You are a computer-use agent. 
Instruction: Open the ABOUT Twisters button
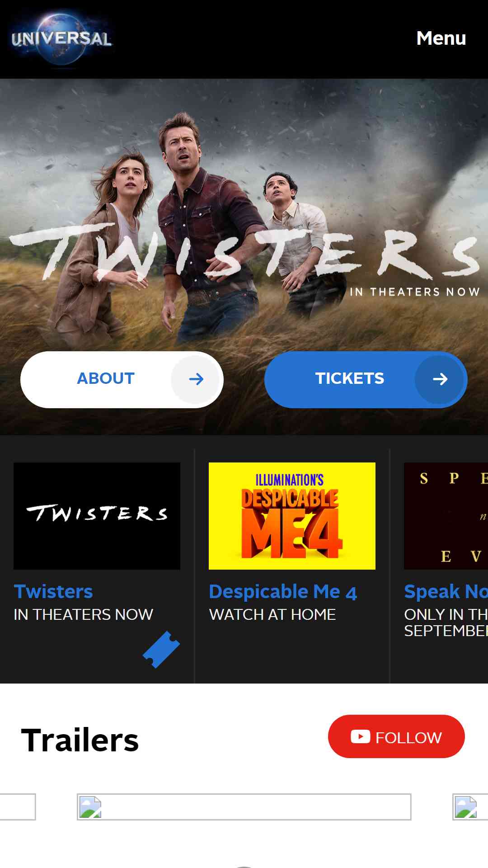point(122,380)
